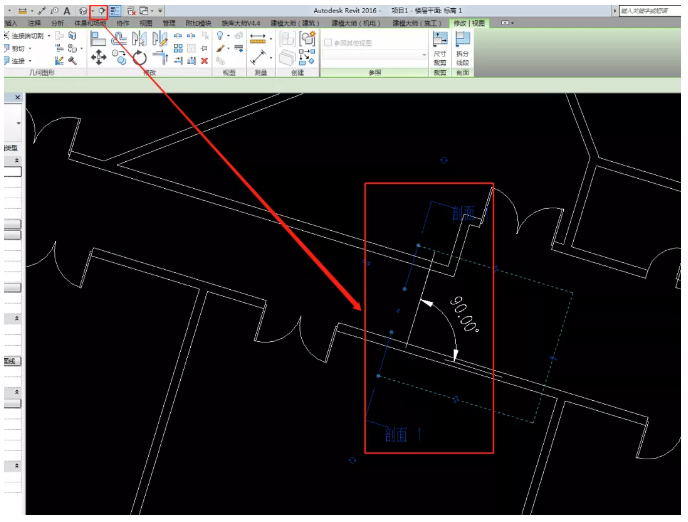
Task: Close the Properties panel with X
Action: pos(18,97)
